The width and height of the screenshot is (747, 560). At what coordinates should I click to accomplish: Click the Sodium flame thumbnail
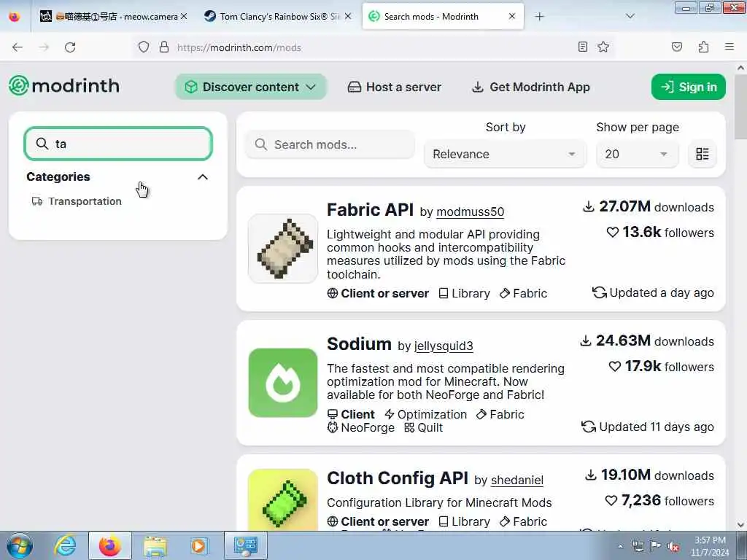[283, 382]
